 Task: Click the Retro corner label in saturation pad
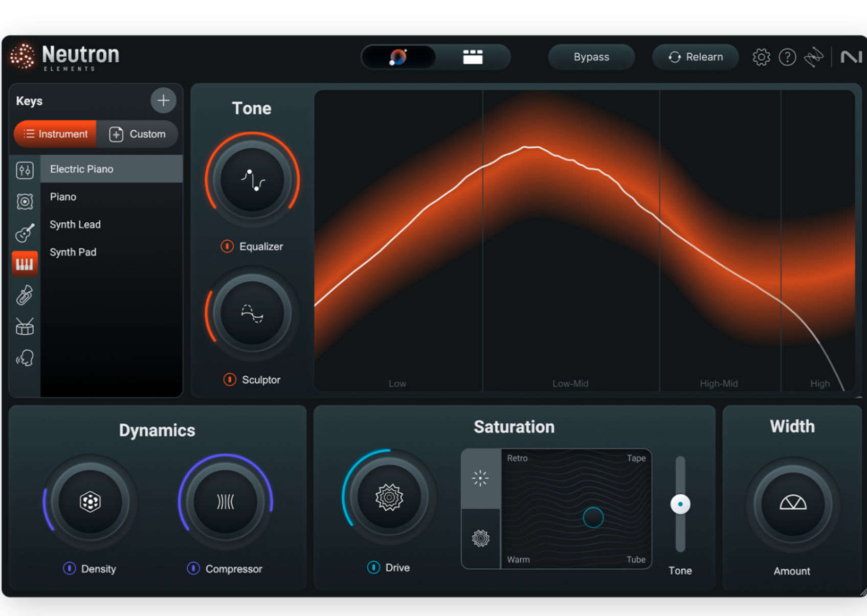(x=517, y=458)
